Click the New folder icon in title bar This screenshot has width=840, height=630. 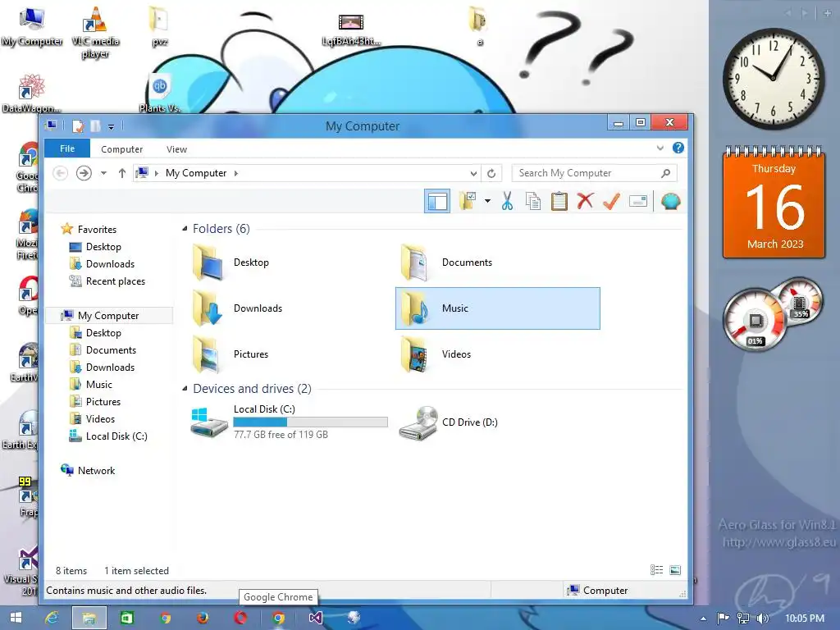pos(95,126)
